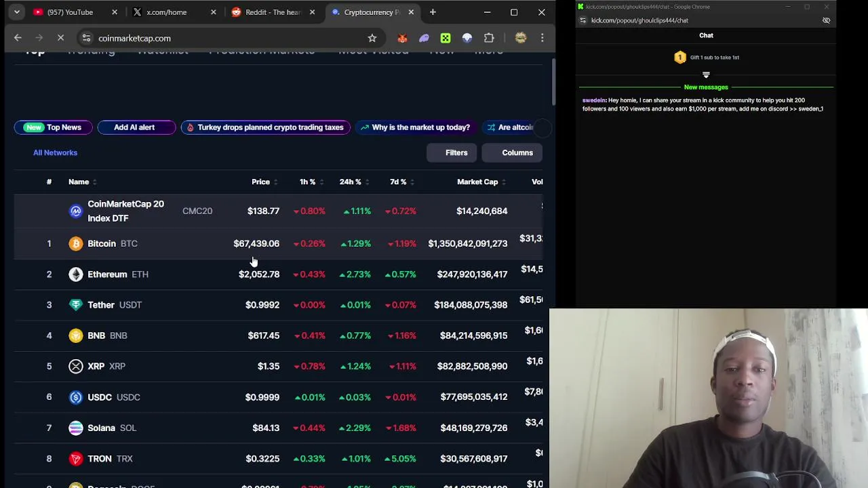Expand the chat leaderboard arrow under Gift sub
The height and width of the screenshot is (488, 868).
click(706, 75)
